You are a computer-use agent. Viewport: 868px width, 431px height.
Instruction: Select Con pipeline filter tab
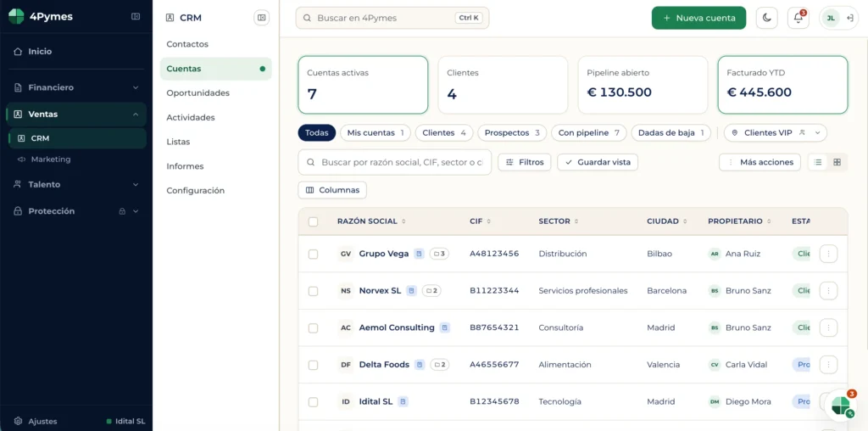pyautogui.click(x=589, y=133)
